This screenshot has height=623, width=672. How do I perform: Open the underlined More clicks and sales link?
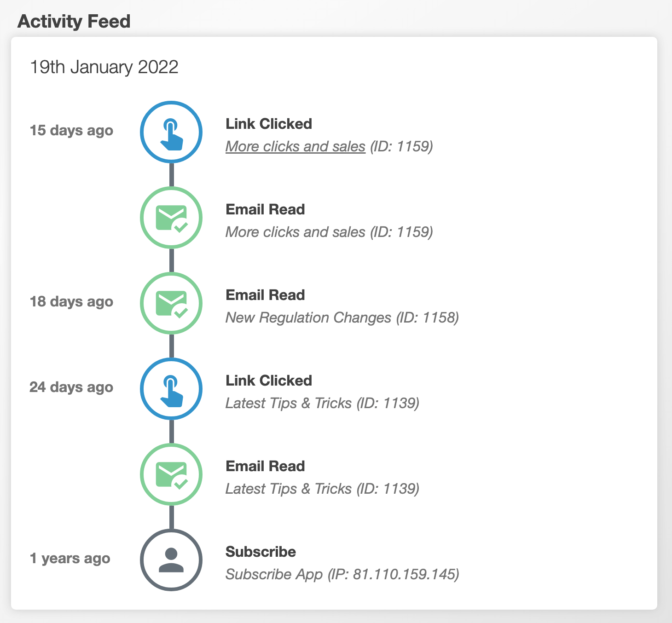tap(295, 146)
